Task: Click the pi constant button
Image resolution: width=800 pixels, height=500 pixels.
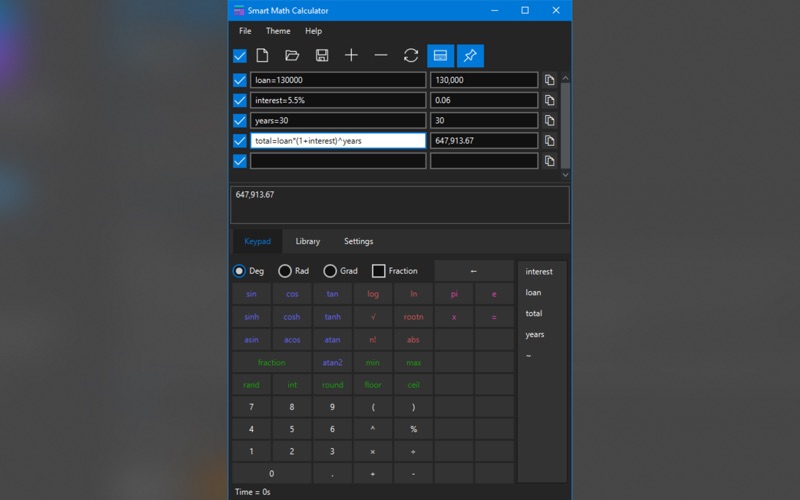Action: (454, 294)
